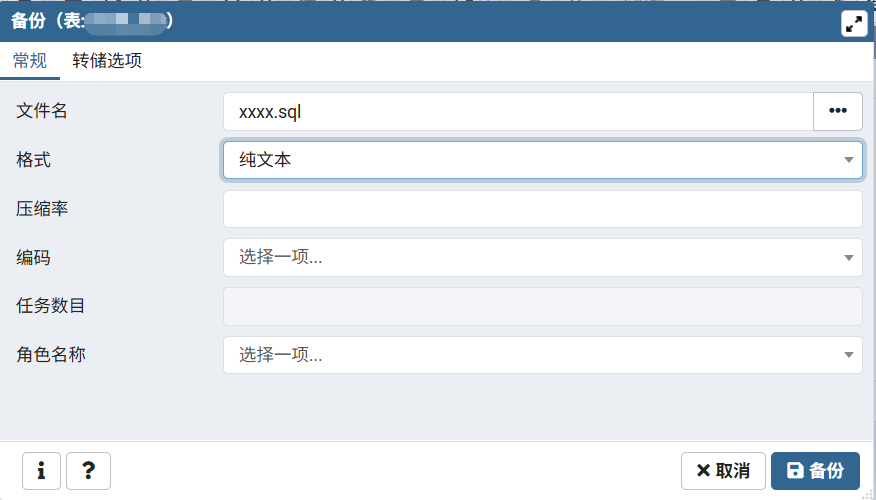Expand the 编码 dropdown arrow

[848, 258]
